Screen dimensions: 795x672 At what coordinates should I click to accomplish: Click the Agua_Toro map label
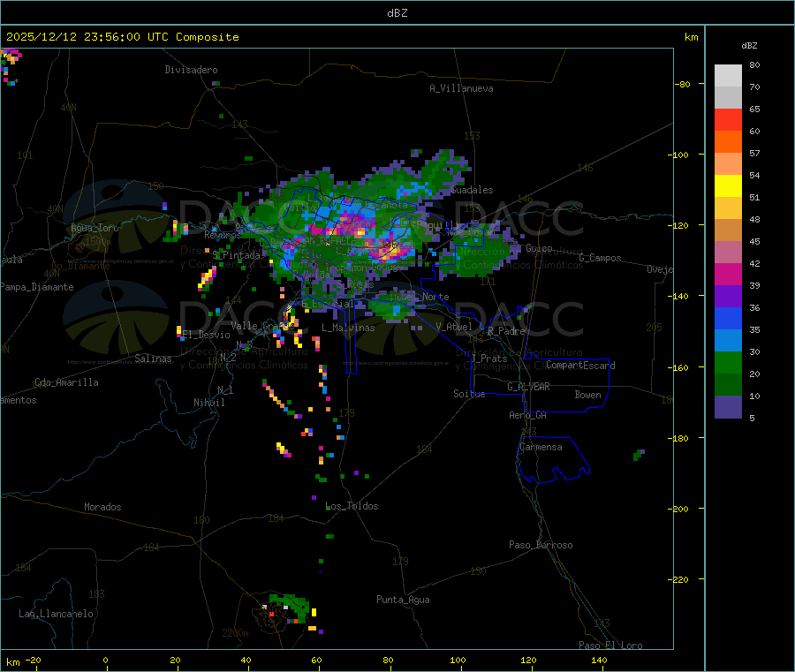coord(95,228)
